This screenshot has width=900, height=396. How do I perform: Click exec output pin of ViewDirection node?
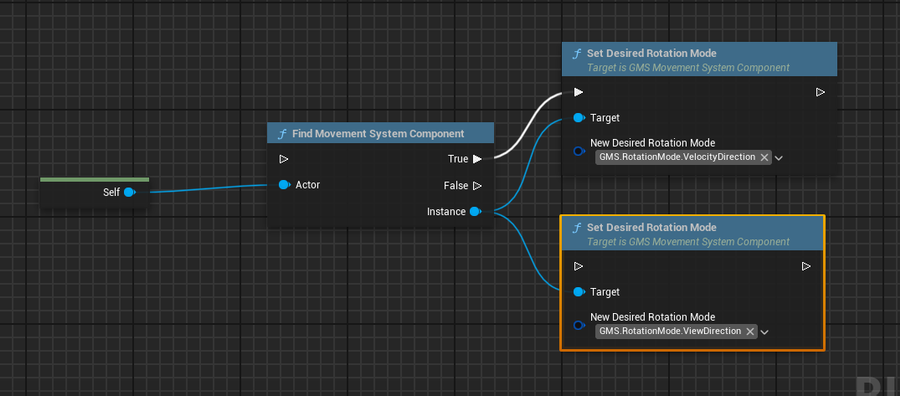click(806, 266)
